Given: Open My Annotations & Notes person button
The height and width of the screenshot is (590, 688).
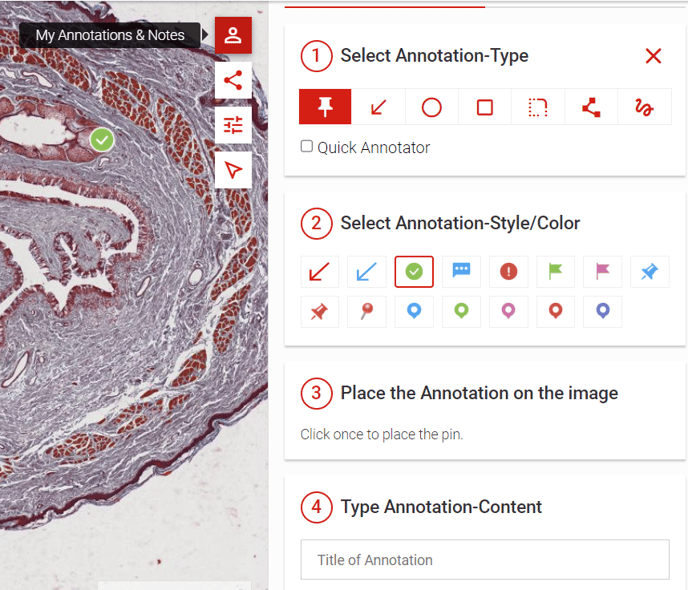Looking at the screenshot, I should pos(233,36).
